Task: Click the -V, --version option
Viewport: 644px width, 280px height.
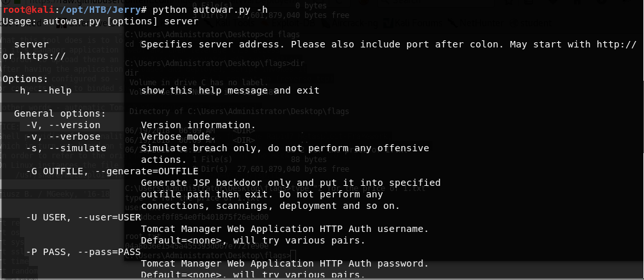Action: 63,125
